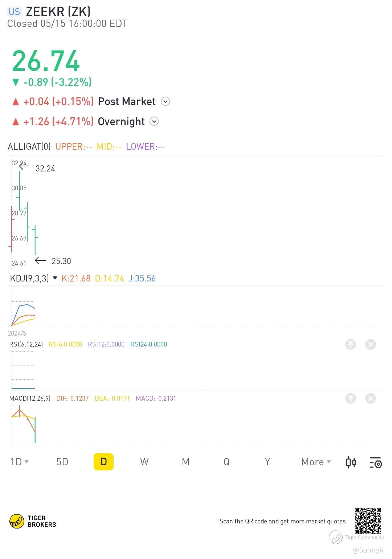Click the Tiger Brokers logo
This screenshot has width=392, height=559.
pos(33,521)
